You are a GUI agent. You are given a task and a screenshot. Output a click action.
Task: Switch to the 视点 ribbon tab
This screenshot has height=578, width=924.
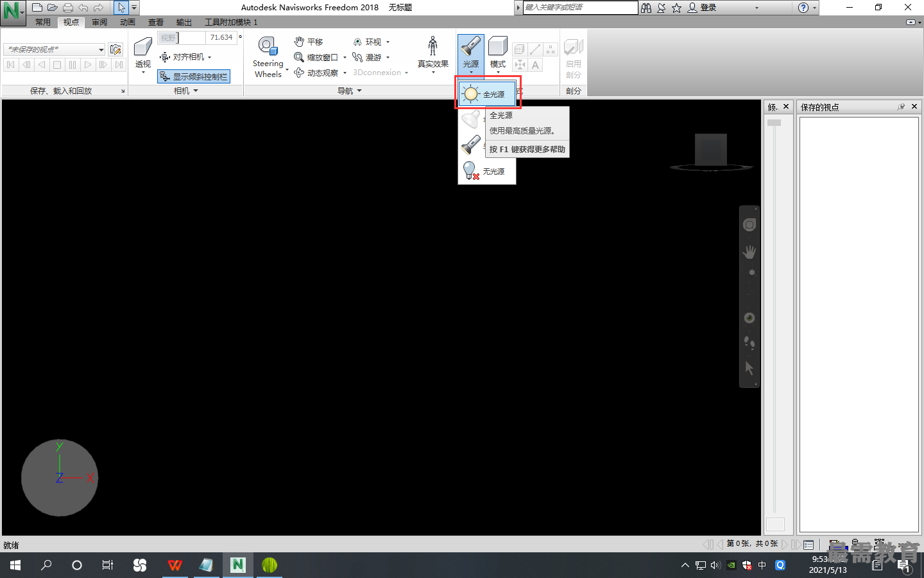pos(71,22)
